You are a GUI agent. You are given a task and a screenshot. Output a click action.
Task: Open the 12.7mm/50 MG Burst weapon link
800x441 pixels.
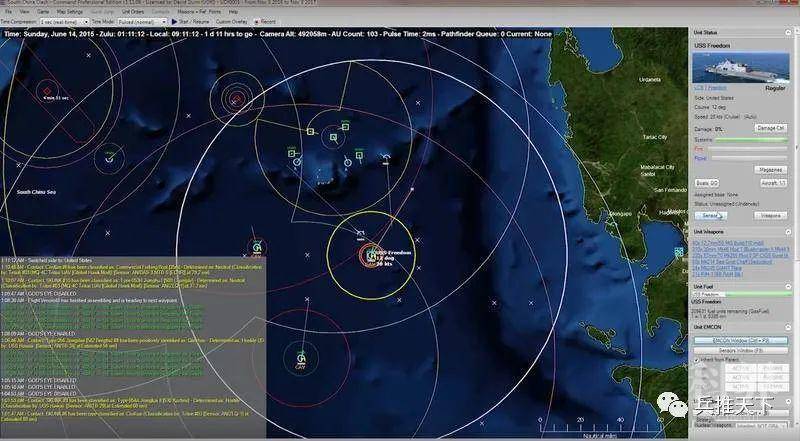(728, 243)
